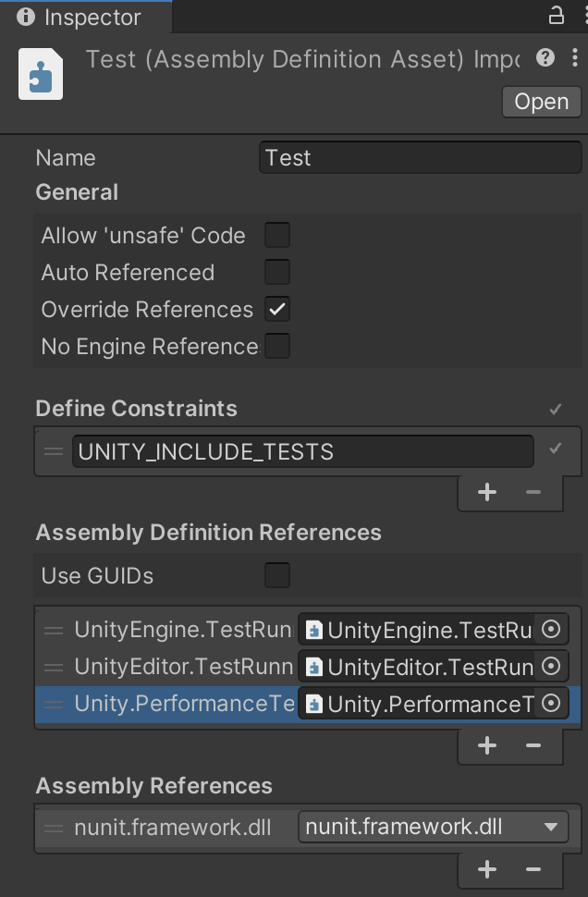Open object picker for Unity.PerformanceTesting reference
This screenshot has width=588, height=897.
pyautogui.click(x=551, y=704)
